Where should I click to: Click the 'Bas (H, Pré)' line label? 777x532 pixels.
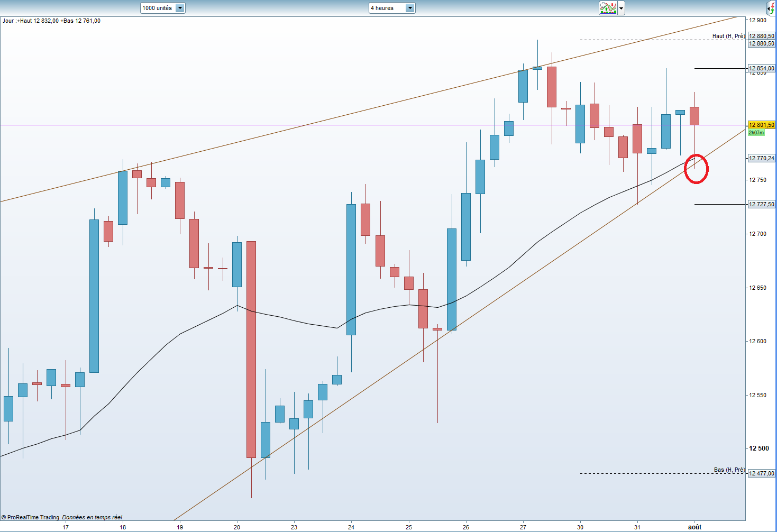click(729, 470)
